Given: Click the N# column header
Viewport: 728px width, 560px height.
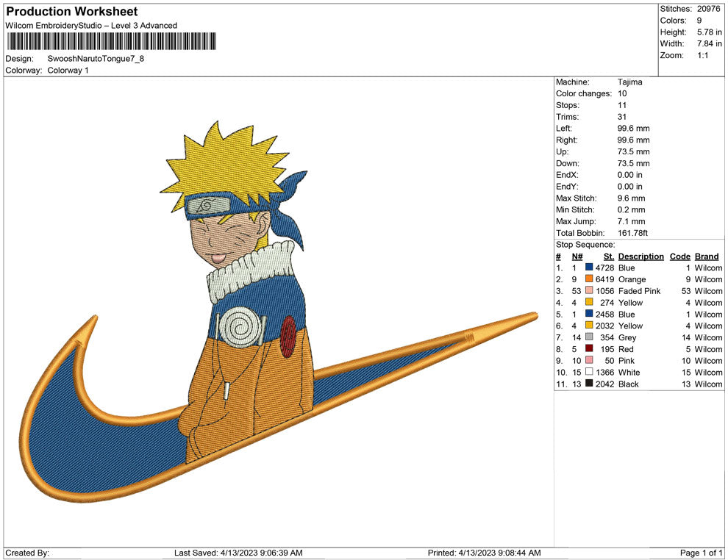Looking at the screenshot, I should 577,256.
